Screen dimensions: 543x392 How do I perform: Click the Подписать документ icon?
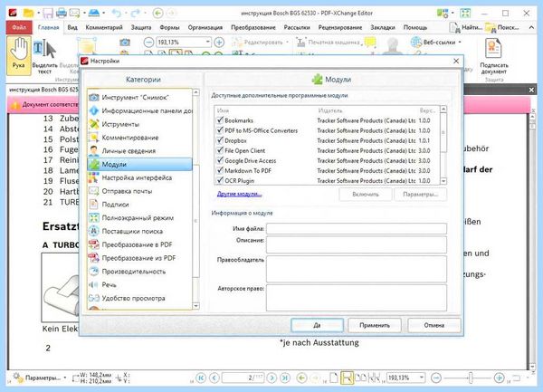[494, 56]
